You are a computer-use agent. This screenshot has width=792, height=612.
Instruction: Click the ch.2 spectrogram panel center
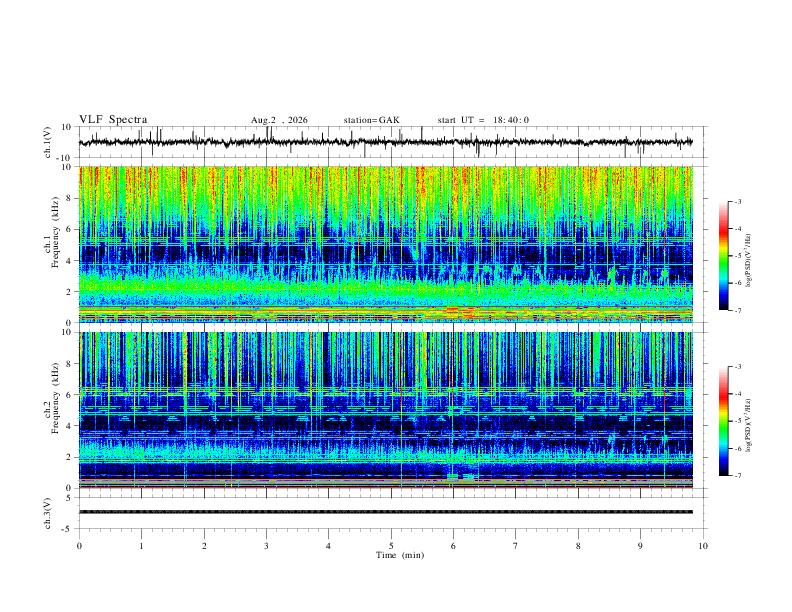(386, 410)
